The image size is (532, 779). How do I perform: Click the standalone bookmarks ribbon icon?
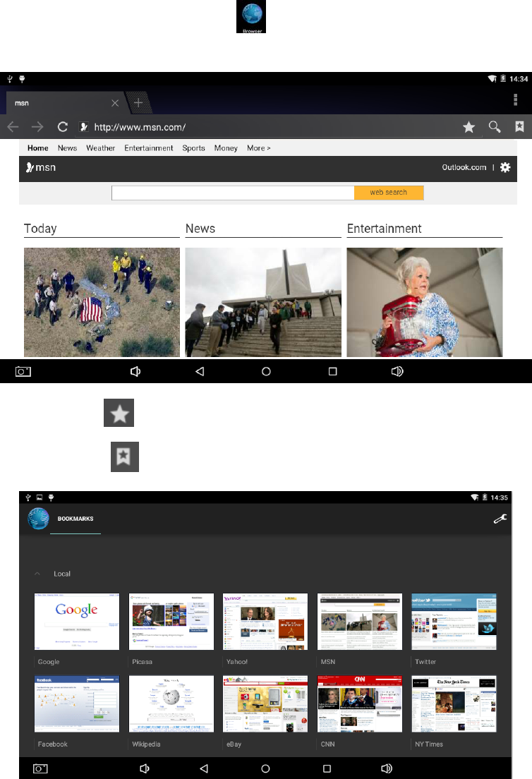[x=125, y=457]
